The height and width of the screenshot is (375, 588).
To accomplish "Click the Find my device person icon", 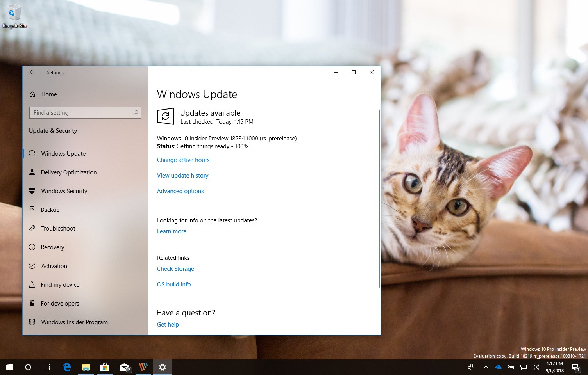I will pyautogui.click(x=32, y=285).
